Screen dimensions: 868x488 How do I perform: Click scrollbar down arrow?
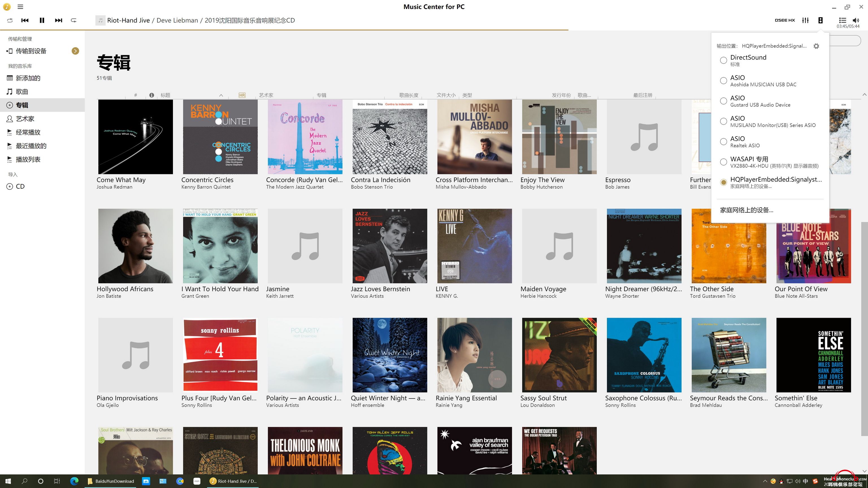pyautogui.click(x=864, y=471)
